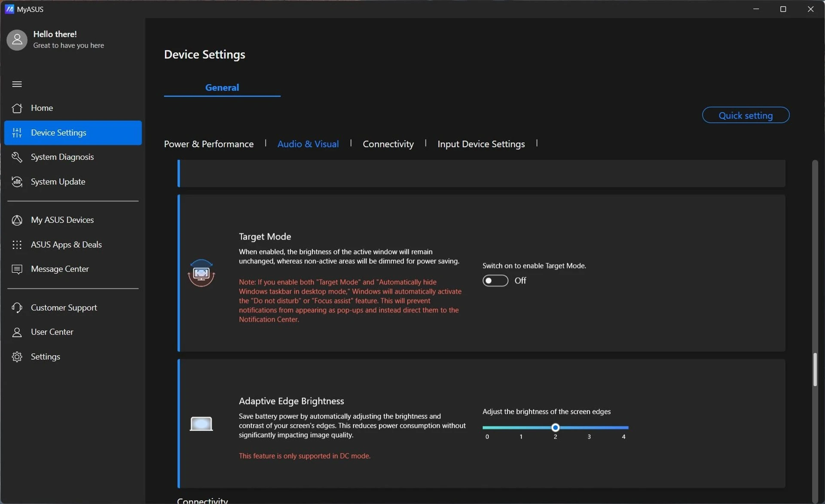Screen dimensions: 825x504
Task: Click the System Diagnosis wrench icon
Action: [x=17, y=157]
